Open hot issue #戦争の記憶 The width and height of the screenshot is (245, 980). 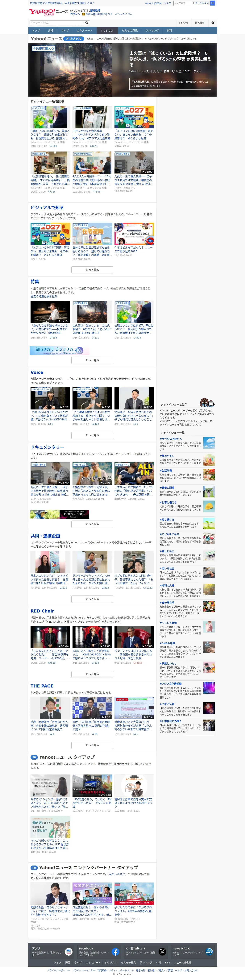pyautogui.click(x=167, y=488)
